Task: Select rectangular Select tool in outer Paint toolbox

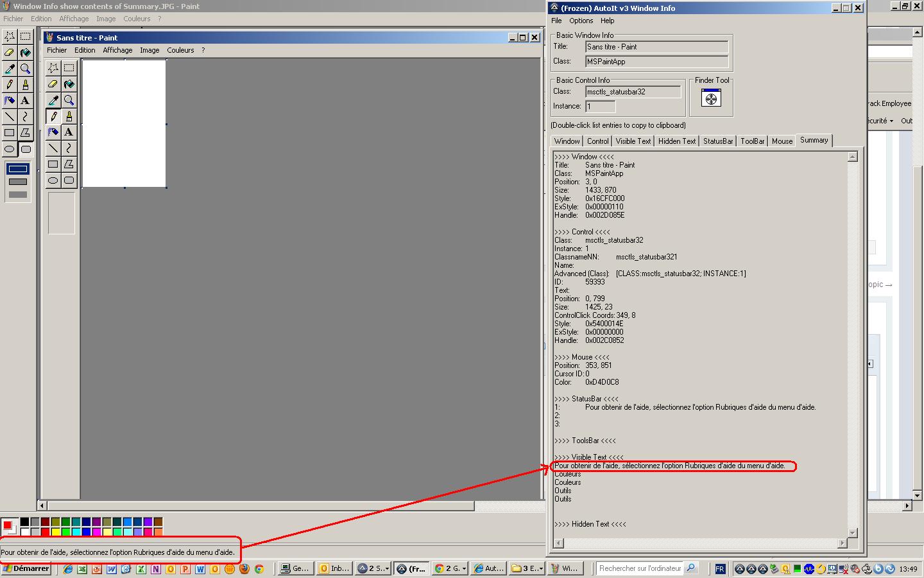Action: coord(25,37)
